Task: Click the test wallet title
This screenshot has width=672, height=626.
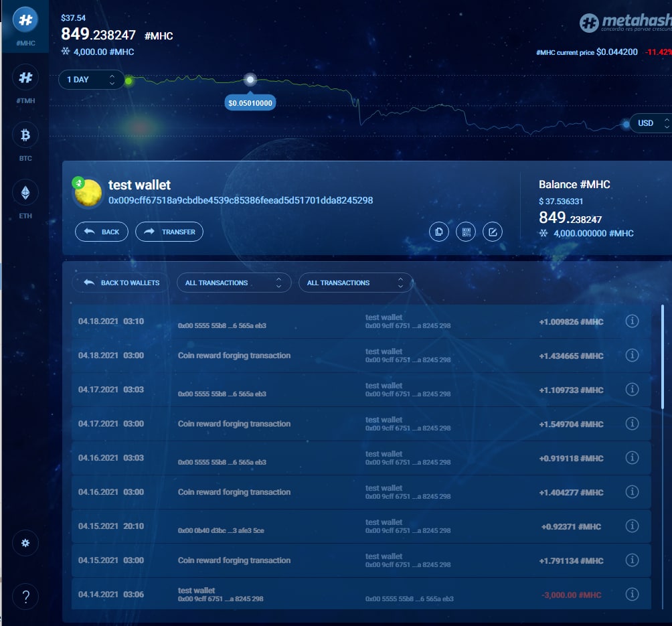Action: point(139,185)
